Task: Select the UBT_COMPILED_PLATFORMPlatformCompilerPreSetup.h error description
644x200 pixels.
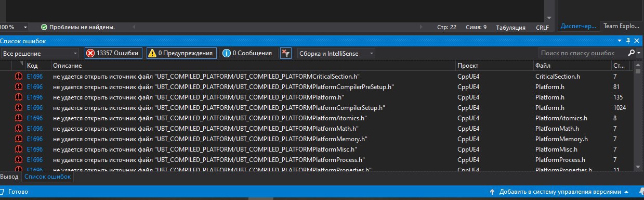Action: [x=223, y=87]
